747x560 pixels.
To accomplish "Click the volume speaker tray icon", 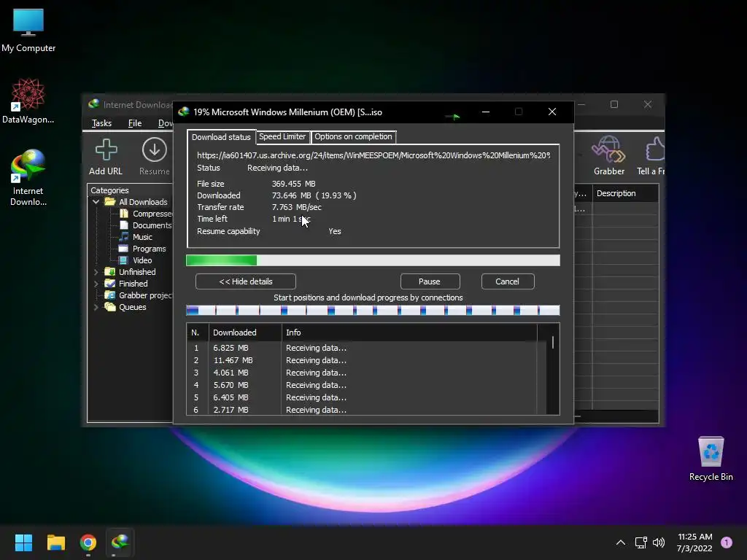I will click(659, 542).
